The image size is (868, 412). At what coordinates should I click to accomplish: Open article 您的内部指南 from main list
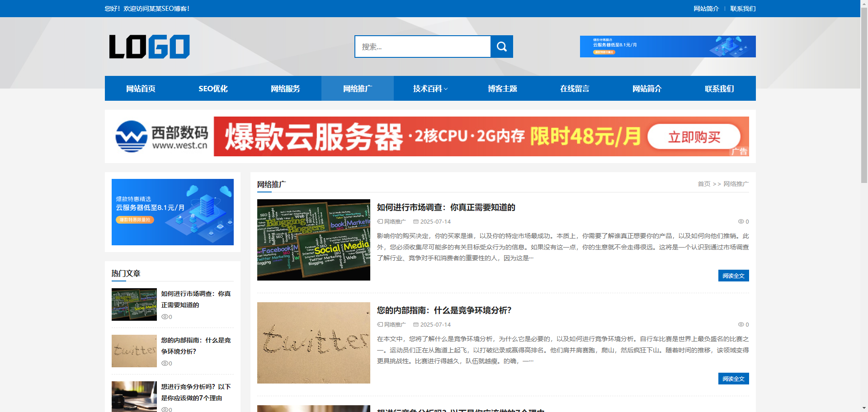point(444,310)
